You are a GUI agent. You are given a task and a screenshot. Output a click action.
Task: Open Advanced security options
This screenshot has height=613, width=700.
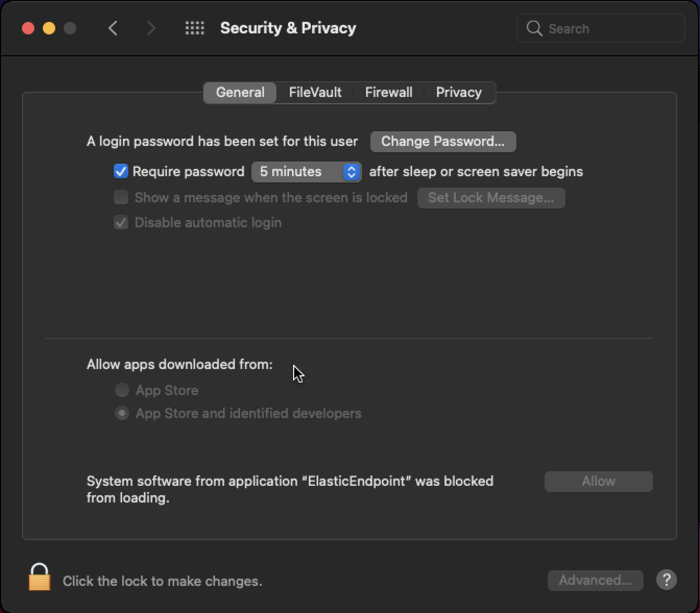tap(595, 580)
